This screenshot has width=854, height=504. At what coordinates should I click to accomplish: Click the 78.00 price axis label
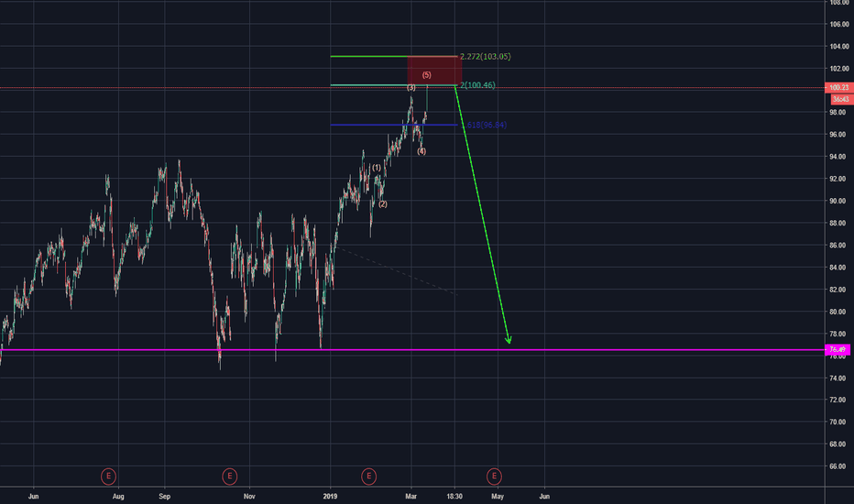(839, 334)
